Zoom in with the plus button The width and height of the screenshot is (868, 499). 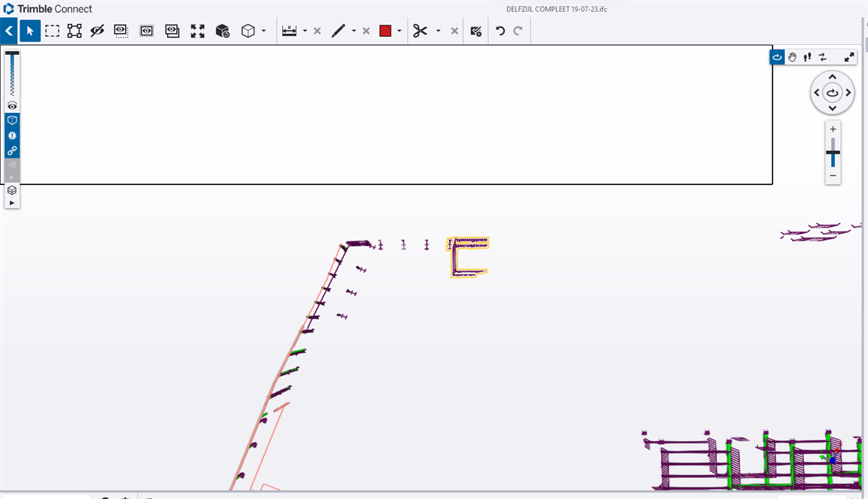tap(833, 129)
